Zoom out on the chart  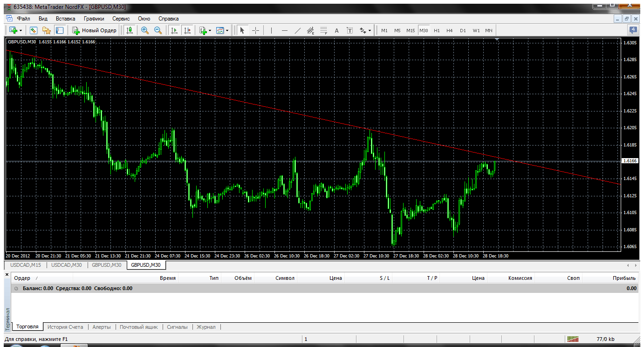tap(158, 30)
